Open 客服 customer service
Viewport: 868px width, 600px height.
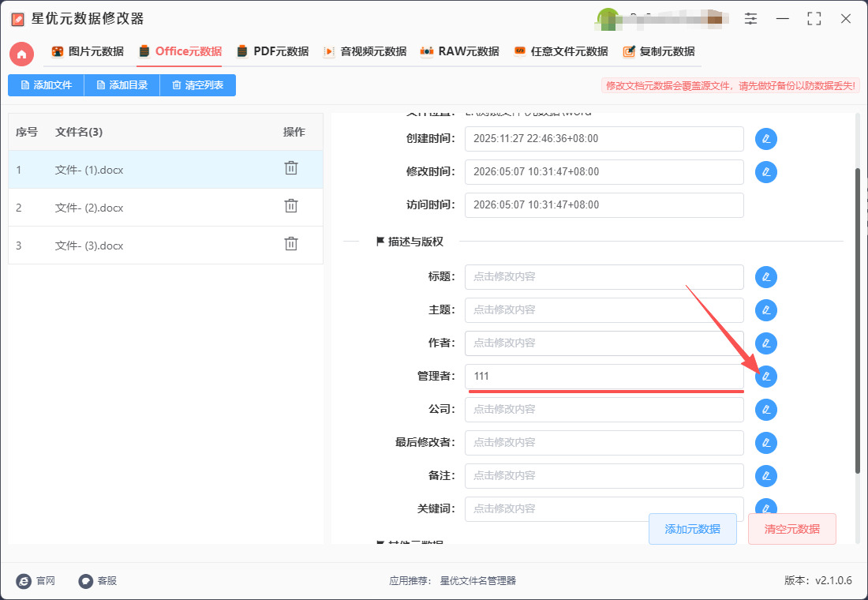[x=98, y=580]
